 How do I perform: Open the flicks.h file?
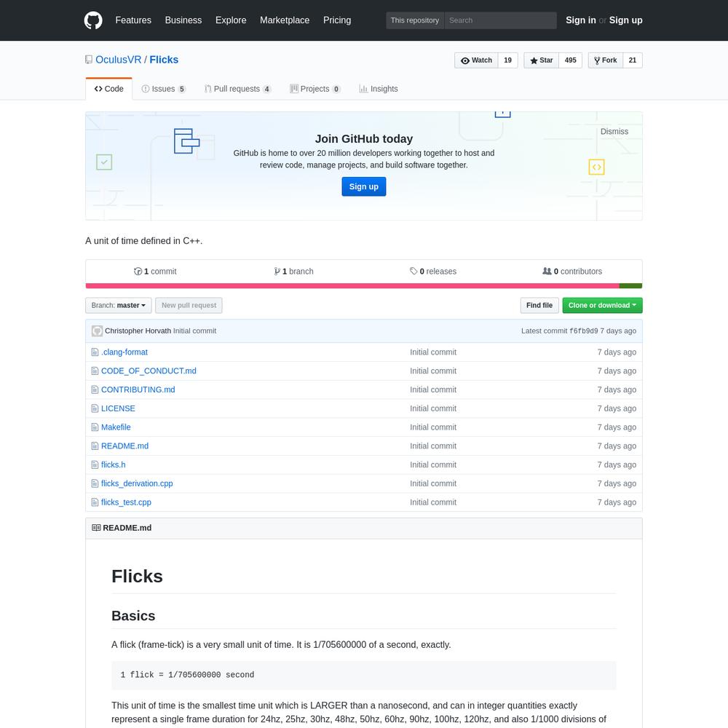(114, 464)
